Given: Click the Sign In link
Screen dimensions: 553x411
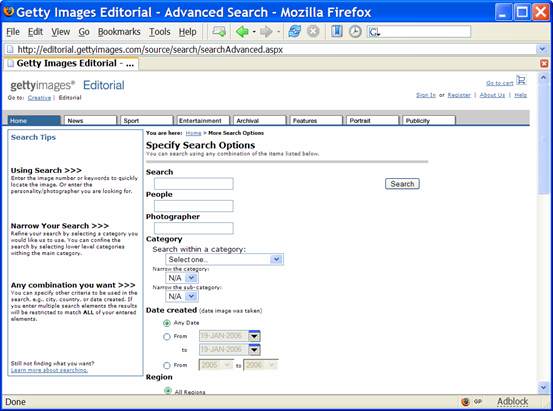Looking at the screenshot, I should click(x=426, y=95).
